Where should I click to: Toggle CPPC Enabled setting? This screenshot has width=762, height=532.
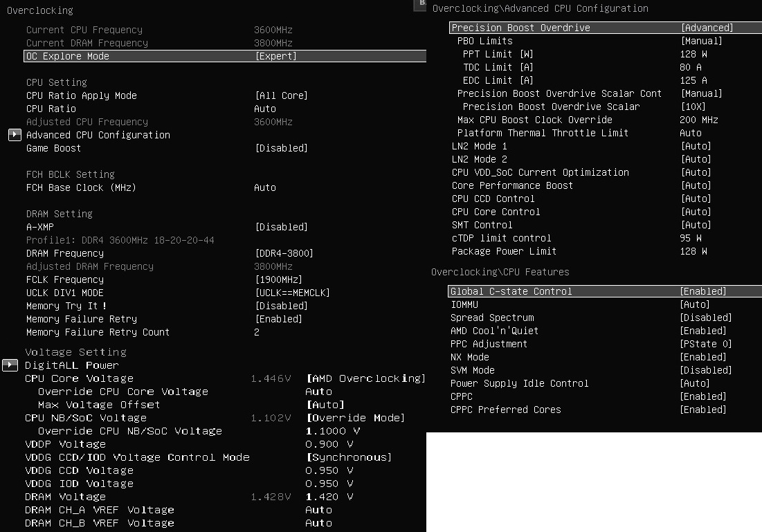[x=702, y=396]
